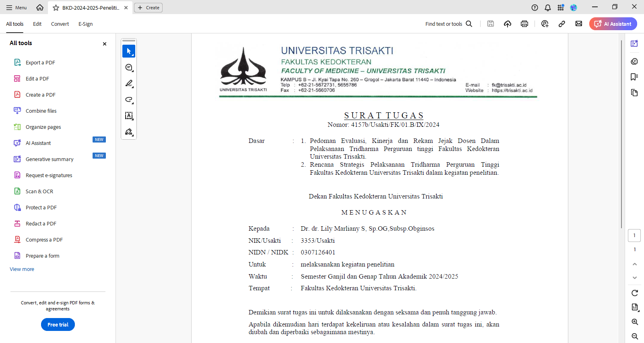Screen dimensions: 644x343
Task: Switch to All tools tab
Action: pos(14,24)
